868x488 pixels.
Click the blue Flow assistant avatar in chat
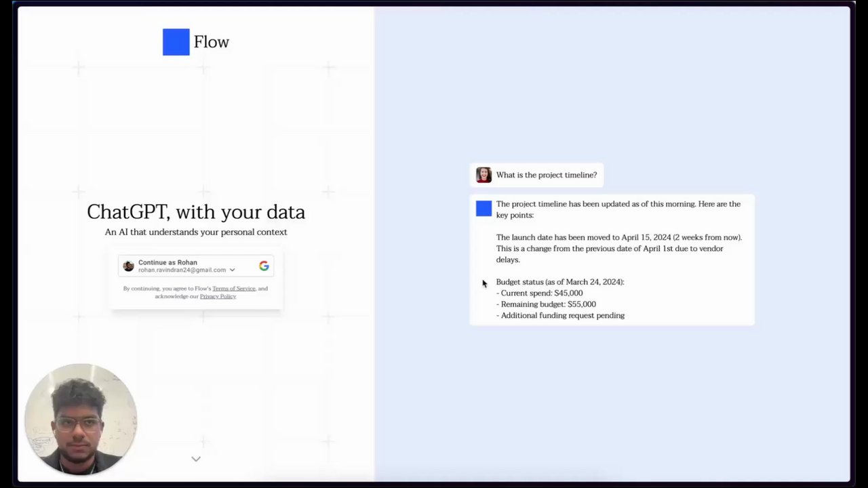point(484,209)
